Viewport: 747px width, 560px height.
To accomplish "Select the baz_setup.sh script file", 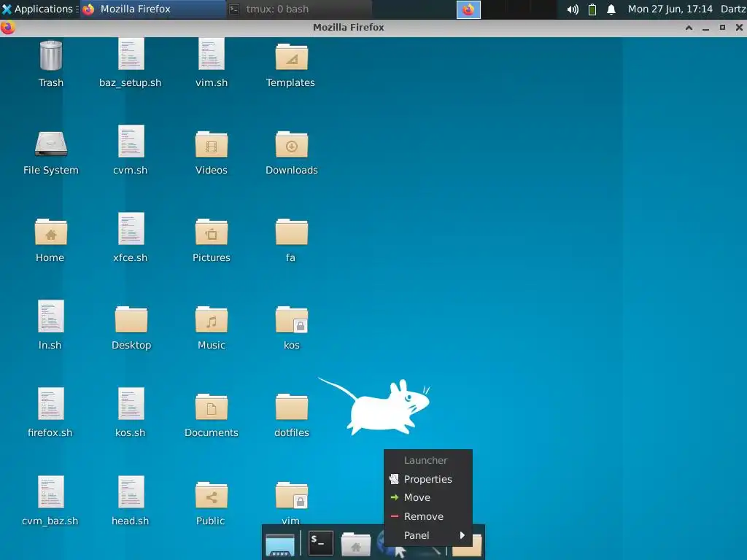I will tap(131, 54).
